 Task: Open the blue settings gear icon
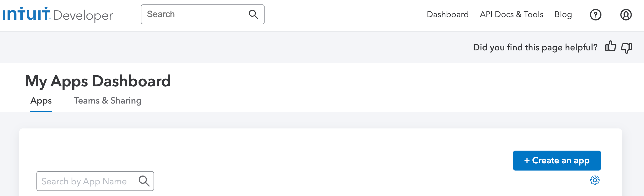595,180
